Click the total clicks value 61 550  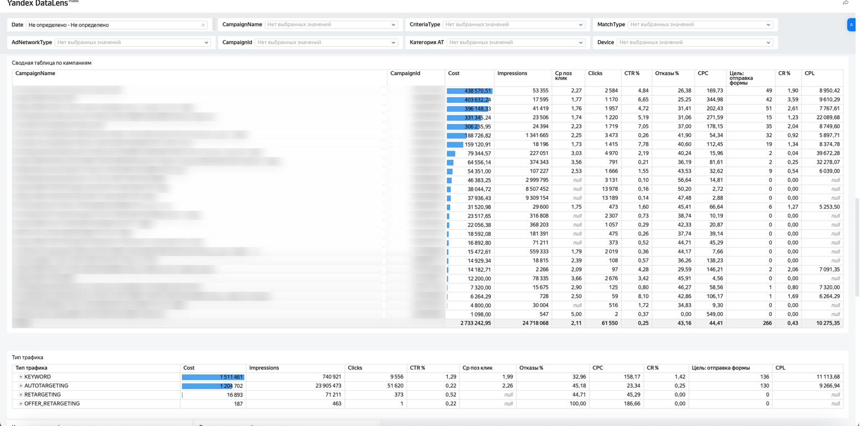point(609,323)
